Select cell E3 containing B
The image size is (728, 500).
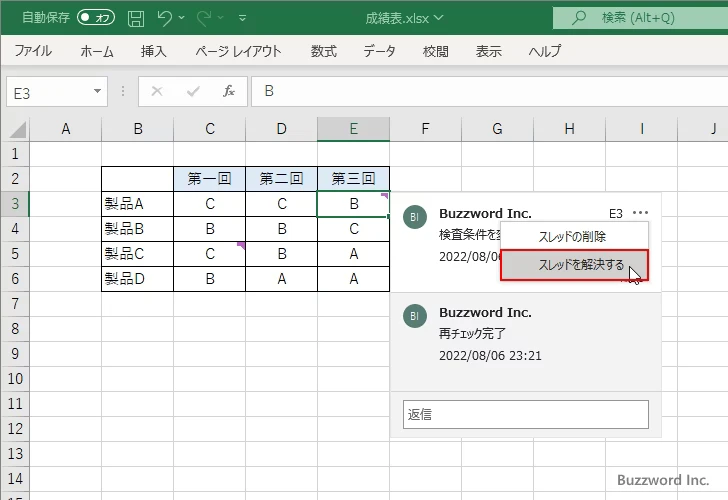point(353,204)
